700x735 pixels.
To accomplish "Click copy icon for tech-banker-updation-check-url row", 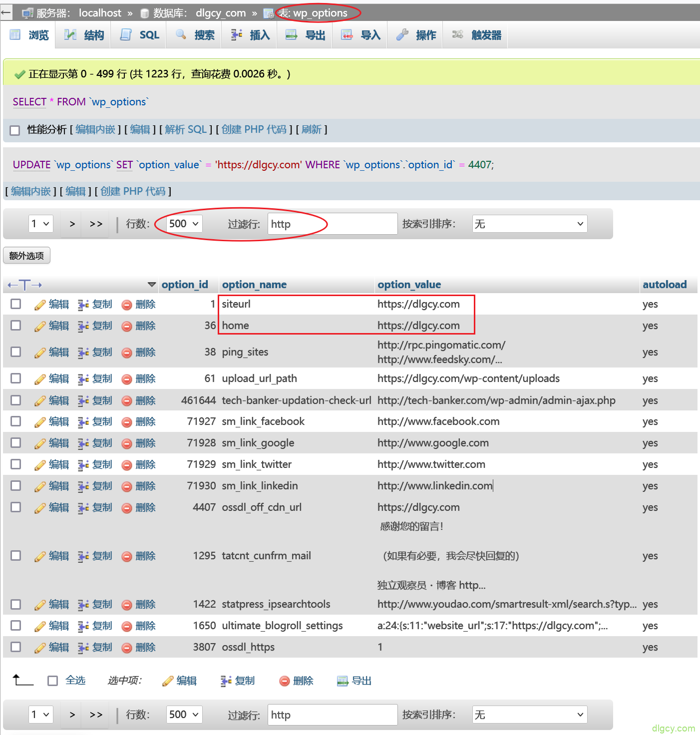I will [83, 401].
